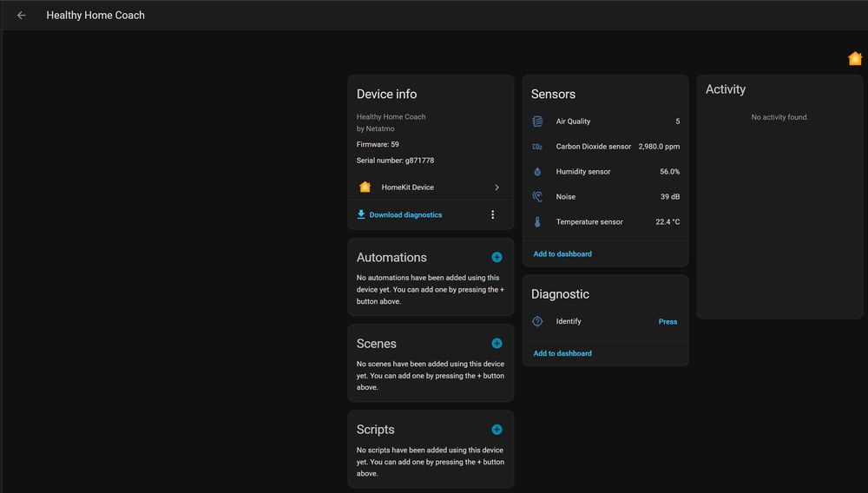Open the HomeKit Device integration chevron

click(496, 187)
